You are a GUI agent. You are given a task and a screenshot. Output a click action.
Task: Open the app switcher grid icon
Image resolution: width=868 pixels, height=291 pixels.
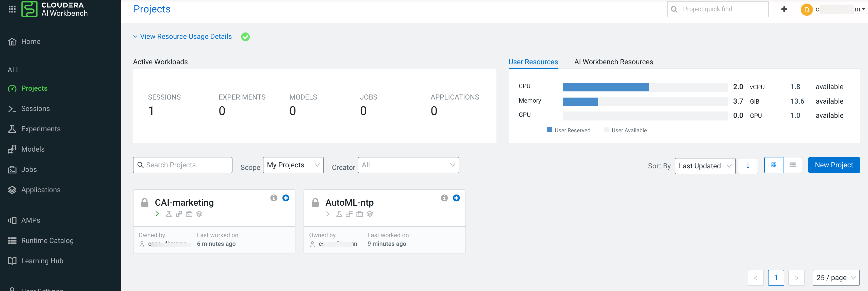12,9
